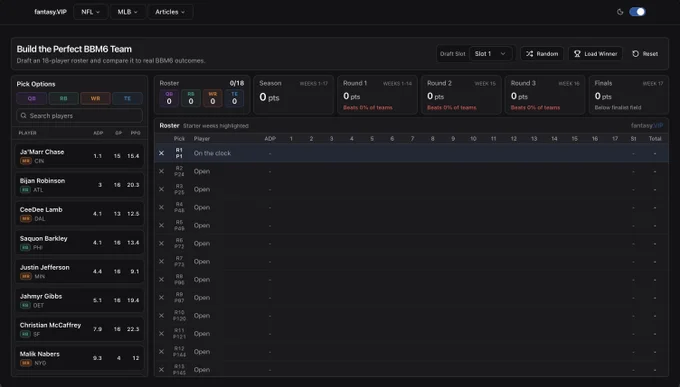
Task: Clear the R12 P144 roster slot X
Action: point(161,352)
